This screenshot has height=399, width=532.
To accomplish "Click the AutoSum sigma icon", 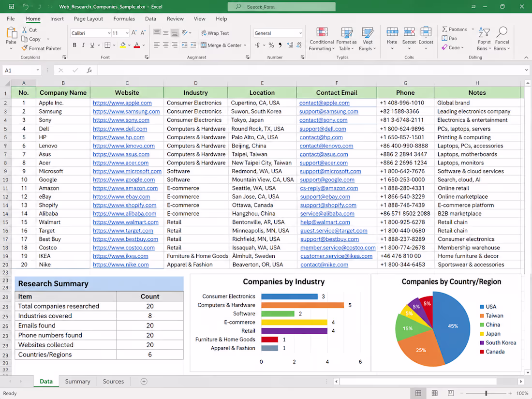I will 444,29.
